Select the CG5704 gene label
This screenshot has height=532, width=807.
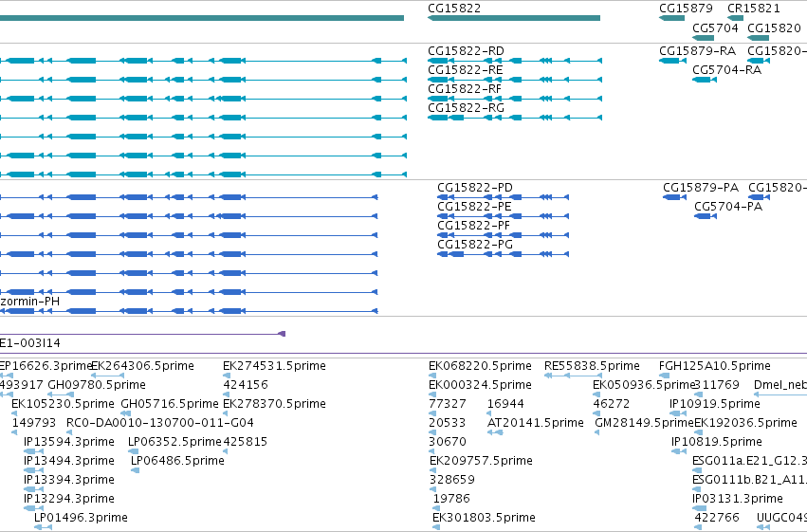715,28
